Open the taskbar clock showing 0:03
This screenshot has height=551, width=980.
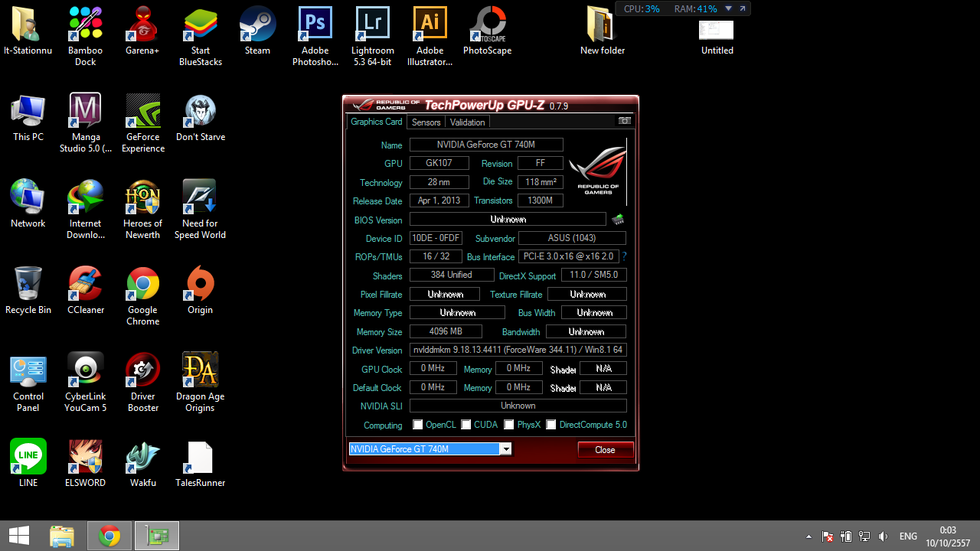948,536
